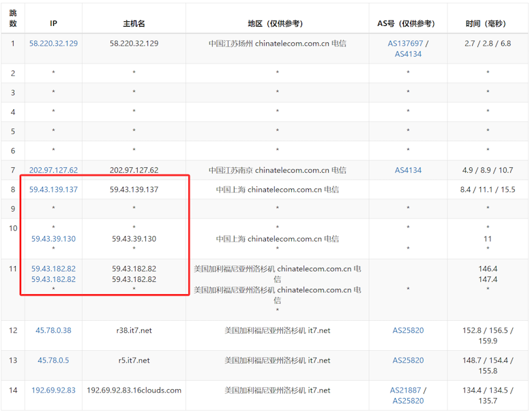Click the 59.43.39.130 IP link

pos(53,239)
